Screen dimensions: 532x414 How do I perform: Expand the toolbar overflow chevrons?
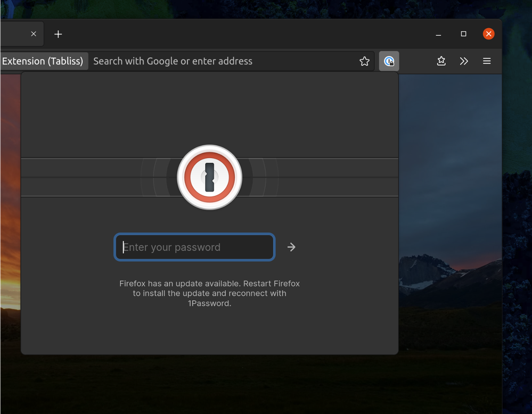[464, 61]
